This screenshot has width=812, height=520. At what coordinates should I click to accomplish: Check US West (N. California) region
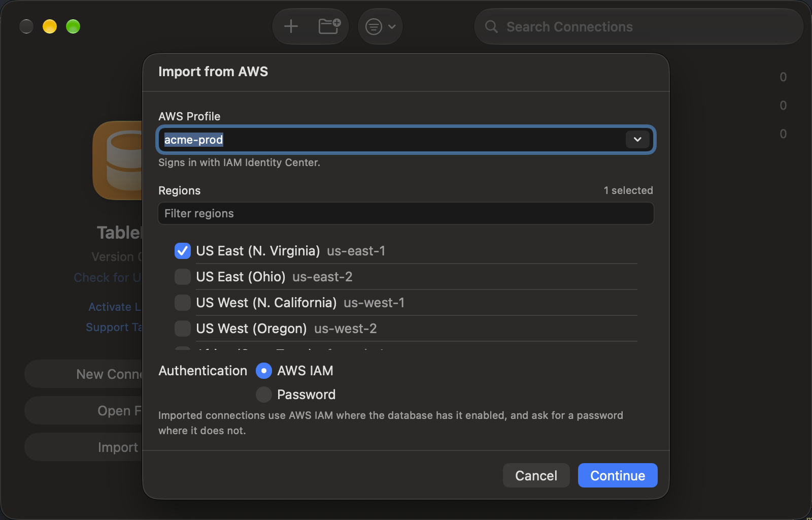pyautogui.click(x=183, y=303)
